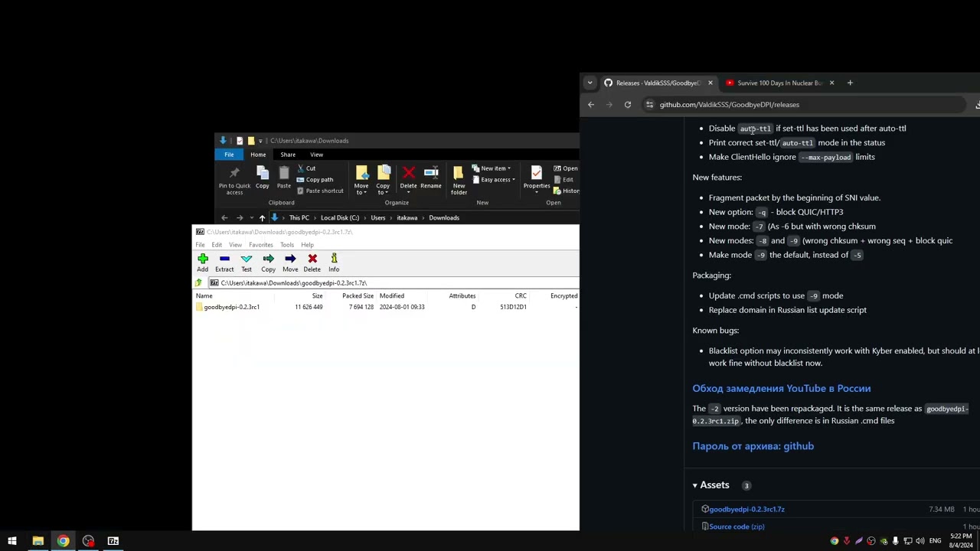
Task: Open Quick Access Toolbar customize dropdown in Explorer
Action: 260,141
